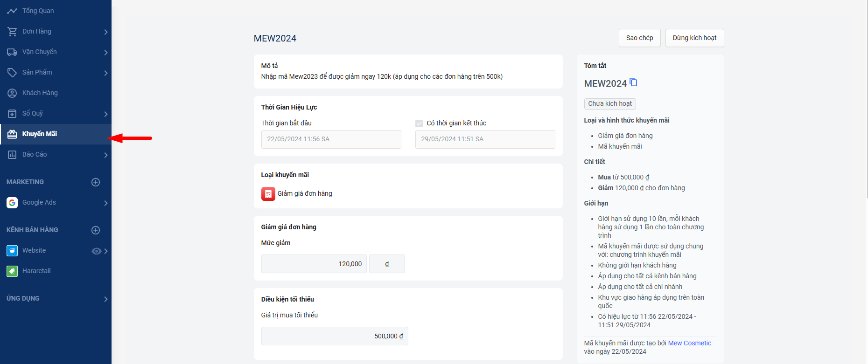Image resolution: width=868 pixels, height=364 pixels.
Task: Add a sales channel with plus icon
Action: (96, 230)
